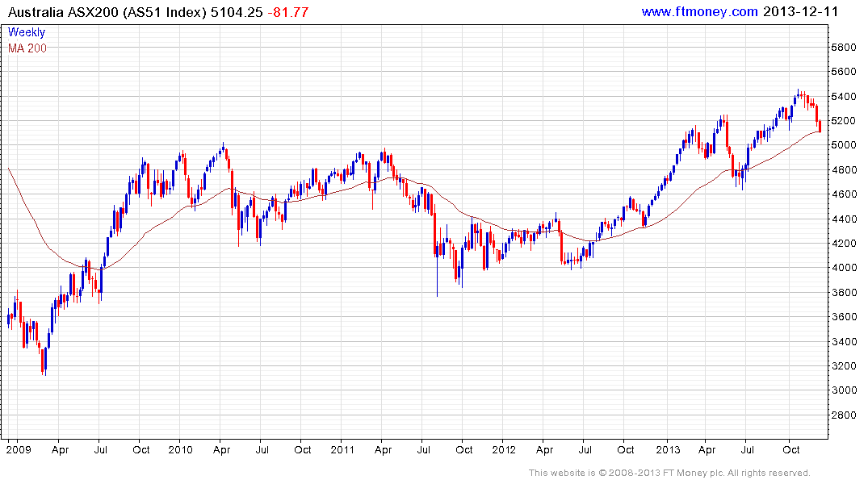The height and width of the screenshot is (484, 868).
Task: Click the chart title 'Australia ASX200 (AS51 Index)'
Action: [107, 12]
